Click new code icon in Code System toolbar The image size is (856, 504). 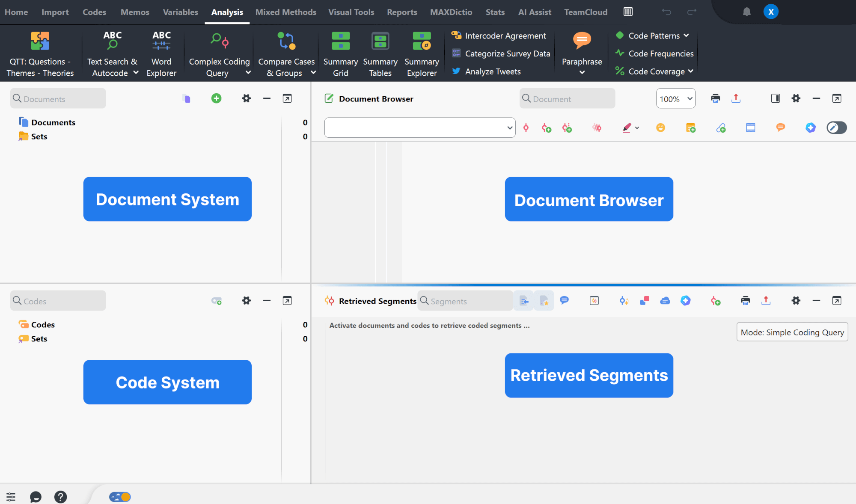point(217,301)
